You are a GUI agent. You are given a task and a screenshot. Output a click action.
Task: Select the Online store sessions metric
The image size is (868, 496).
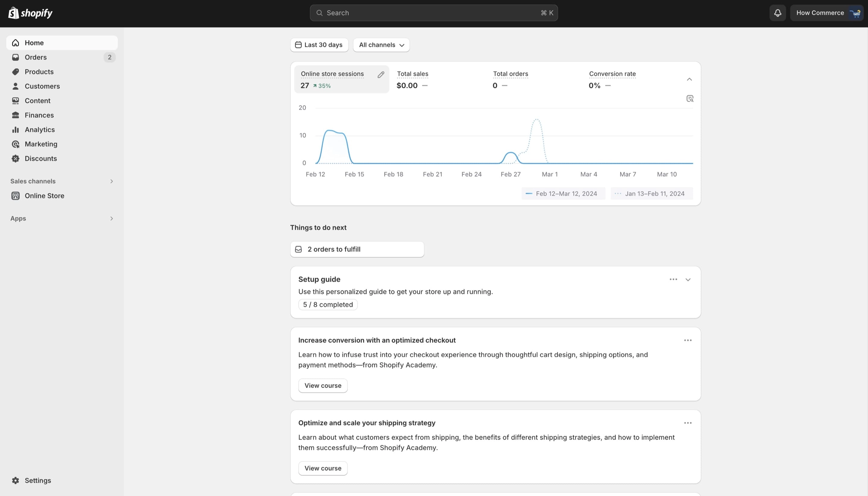(x=341, y=79)
